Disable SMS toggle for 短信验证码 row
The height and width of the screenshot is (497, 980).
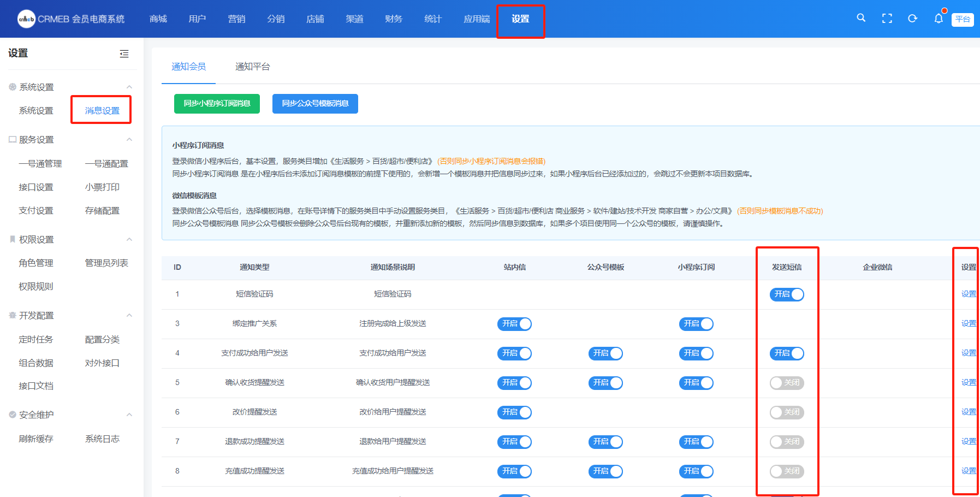point(787,294)
